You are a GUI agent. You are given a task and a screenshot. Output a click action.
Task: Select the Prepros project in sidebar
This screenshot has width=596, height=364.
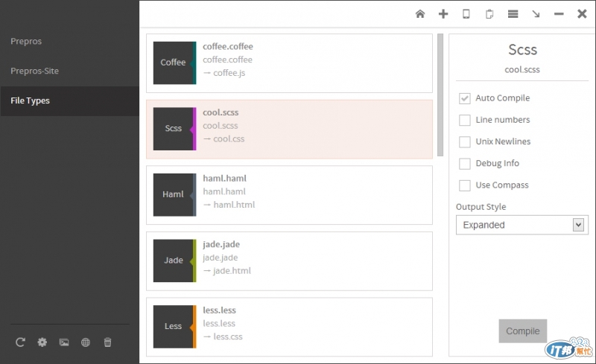[x=26, y=41]
